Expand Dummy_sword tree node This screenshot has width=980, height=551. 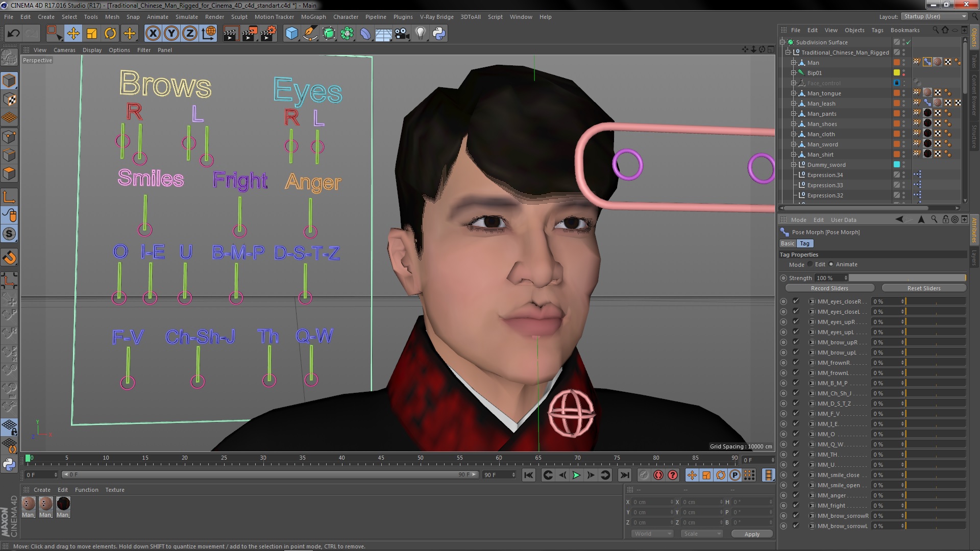click(794, 165)
